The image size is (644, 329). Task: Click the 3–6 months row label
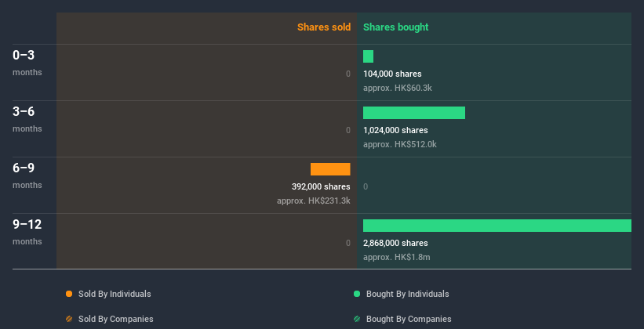[27, 119]
